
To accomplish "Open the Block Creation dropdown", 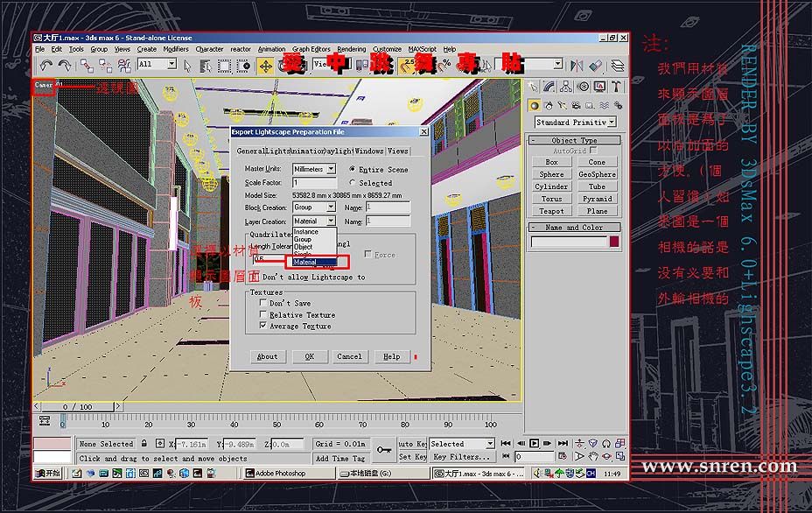I will (x=331, y=207).
